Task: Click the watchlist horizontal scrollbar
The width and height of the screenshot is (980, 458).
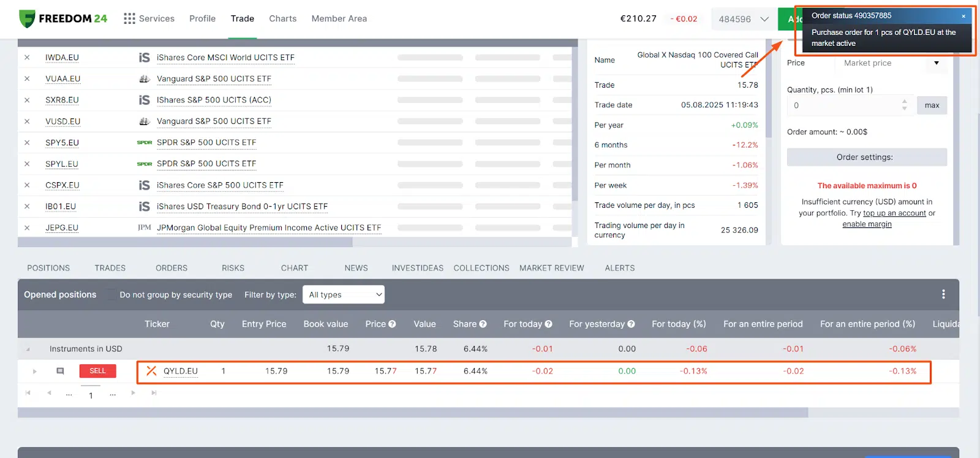Action: pos(185,242)
